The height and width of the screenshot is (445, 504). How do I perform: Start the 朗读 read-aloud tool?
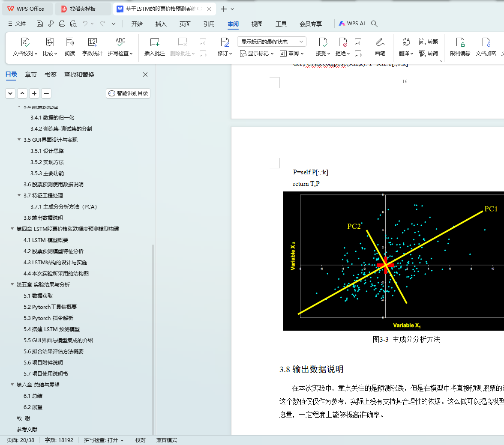[70, 47]
